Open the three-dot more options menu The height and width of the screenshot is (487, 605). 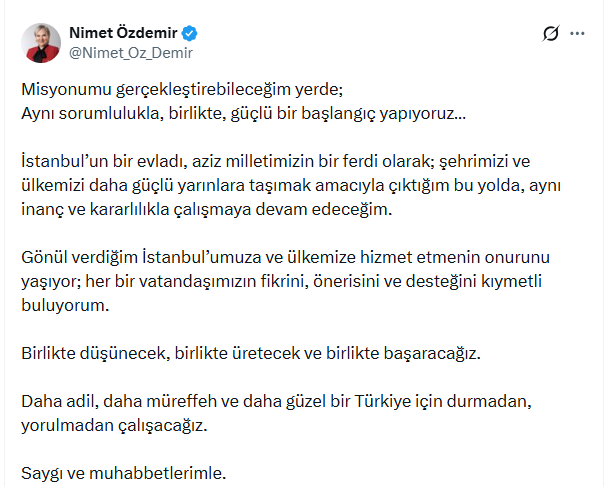pos(577,34)
